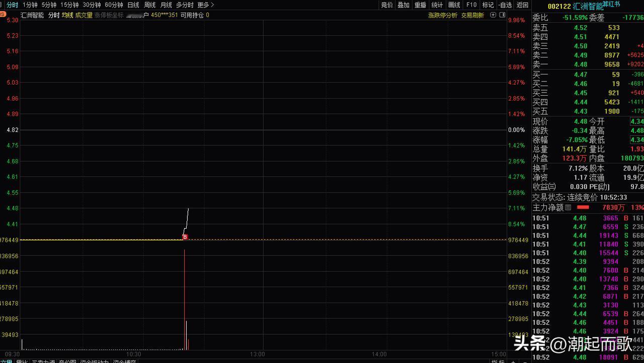Image resolution: width=644 pixels, height=363 pixels.
Task: Click the 指标 indicator button at bottom right
Action: [x=498, y=361]
